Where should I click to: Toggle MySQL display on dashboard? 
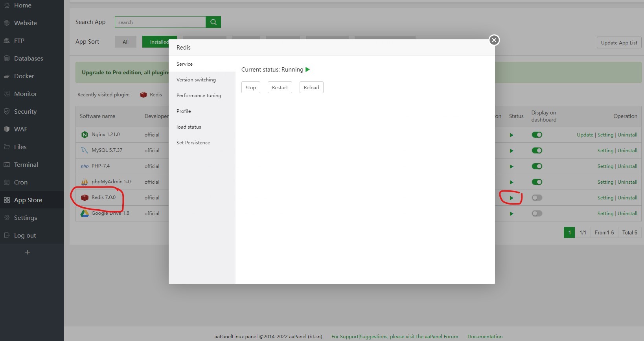coord(537,151)
